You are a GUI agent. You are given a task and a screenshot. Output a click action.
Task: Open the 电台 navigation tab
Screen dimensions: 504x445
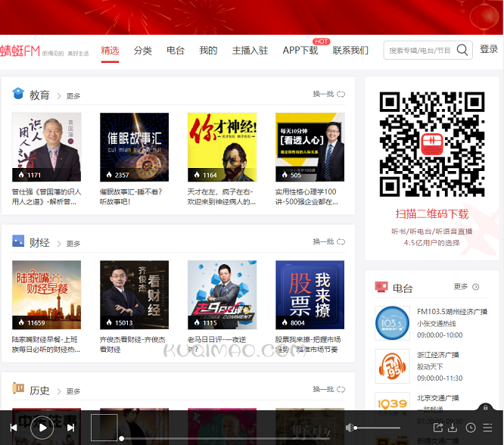click(x=176, y=51)
